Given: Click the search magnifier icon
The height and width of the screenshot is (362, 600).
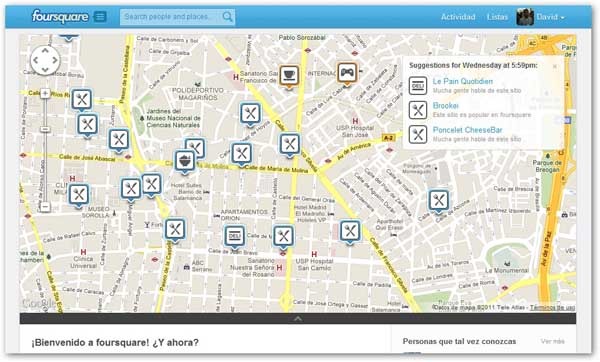Looking at the screenshot, I should click(227, 17).
